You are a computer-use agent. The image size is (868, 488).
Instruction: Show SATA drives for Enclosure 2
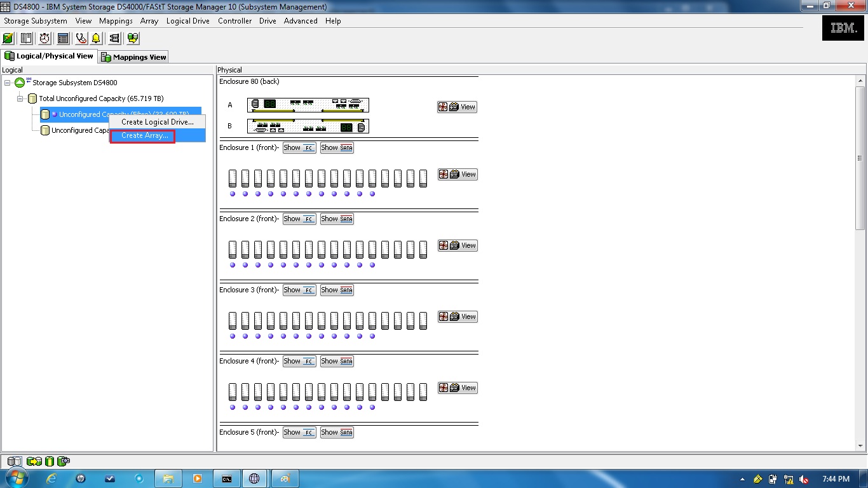point(337,219)
